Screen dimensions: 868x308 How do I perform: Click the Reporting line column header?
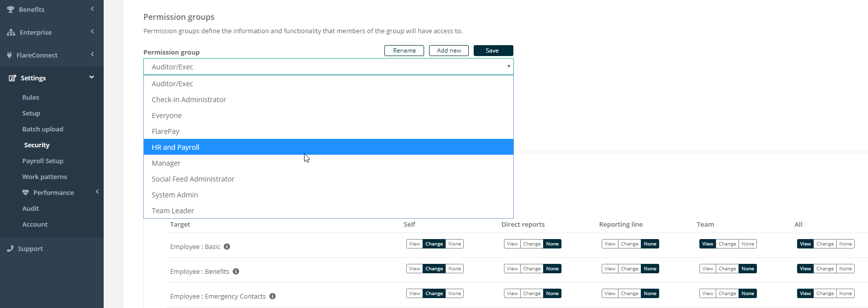coord(621,225)
